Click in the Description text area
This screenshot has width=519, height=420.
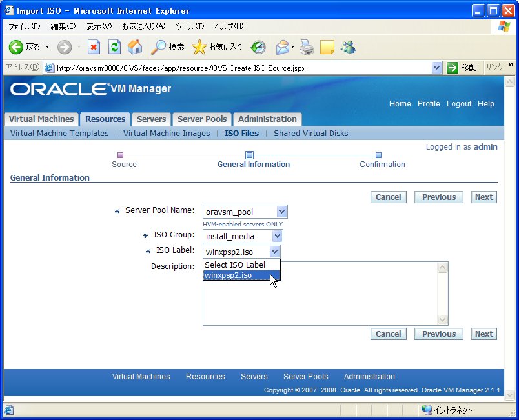coord(325,294)
